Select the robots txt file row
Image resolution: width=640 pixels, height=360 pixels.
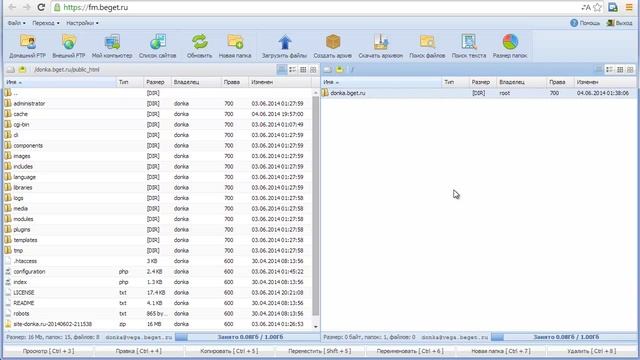tap(158, 313)
